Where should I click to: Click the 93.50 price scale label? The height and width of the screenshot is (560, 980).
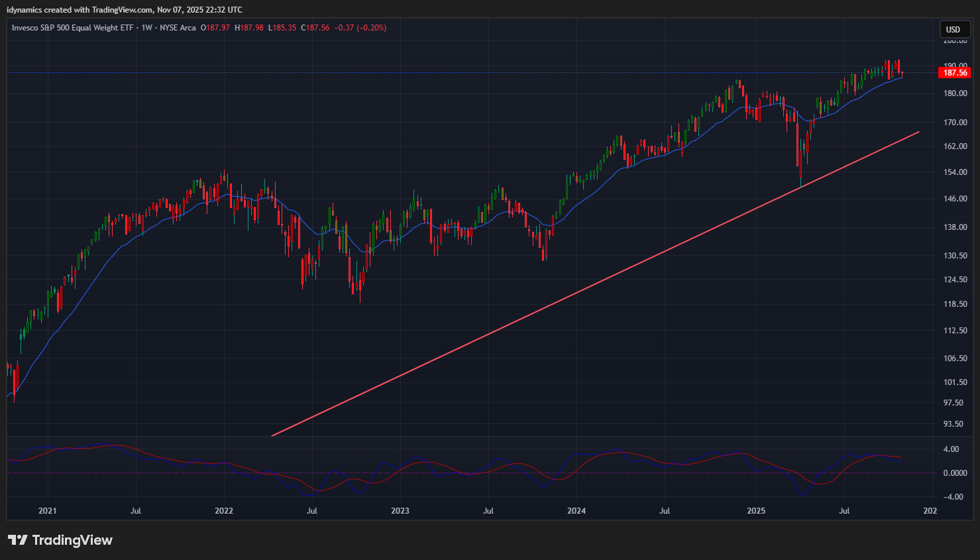[953, 424]
